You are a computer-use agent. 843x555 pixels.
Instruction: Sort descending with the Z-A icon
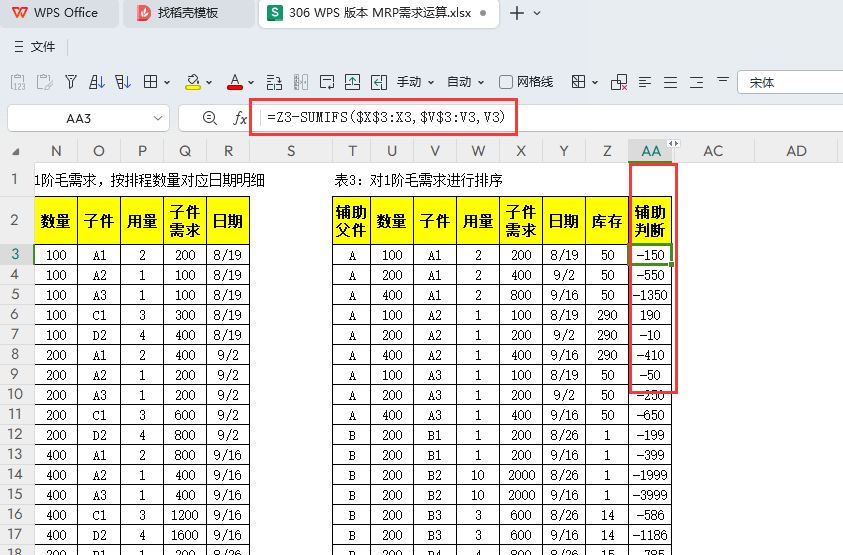(123, 82)
